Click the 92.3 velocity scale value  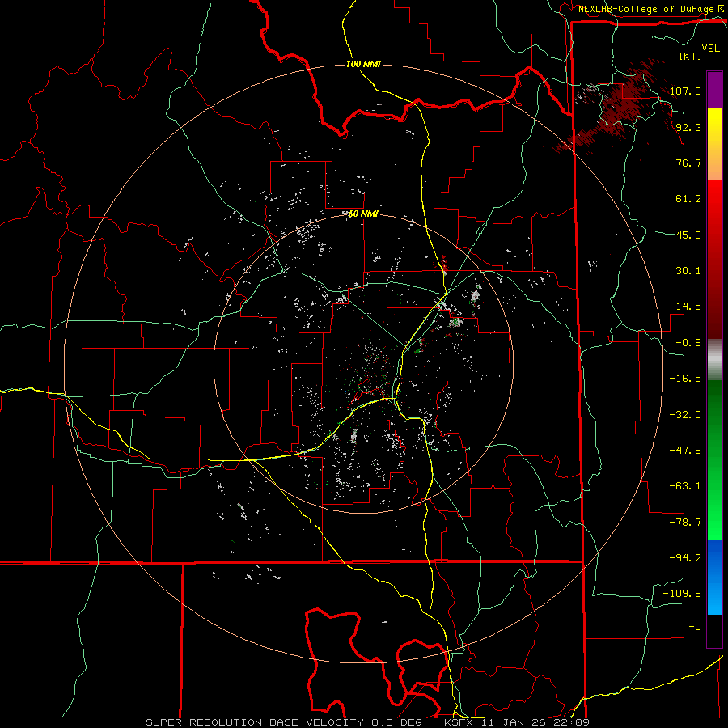coord(688,127)
